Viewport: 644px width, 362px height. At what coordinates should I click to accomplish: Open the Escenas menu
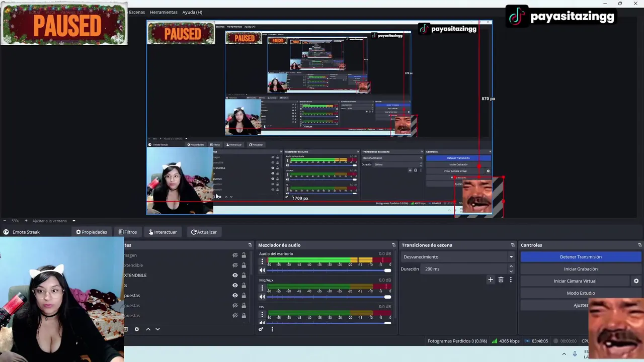(137, 12)
